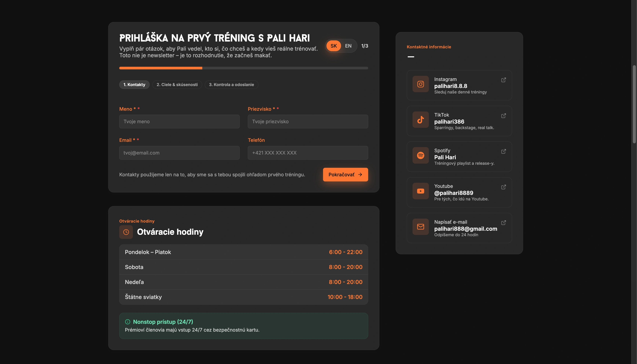The width and height of the screenshot is (637, 364).
Task: Click the e-mail envelope icon
Action: point(420,227)
